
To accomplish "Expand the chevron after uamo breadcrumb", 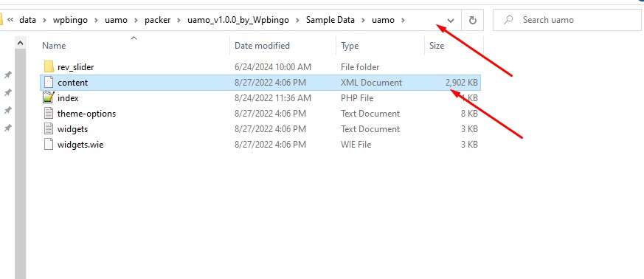I will (404, 20).
